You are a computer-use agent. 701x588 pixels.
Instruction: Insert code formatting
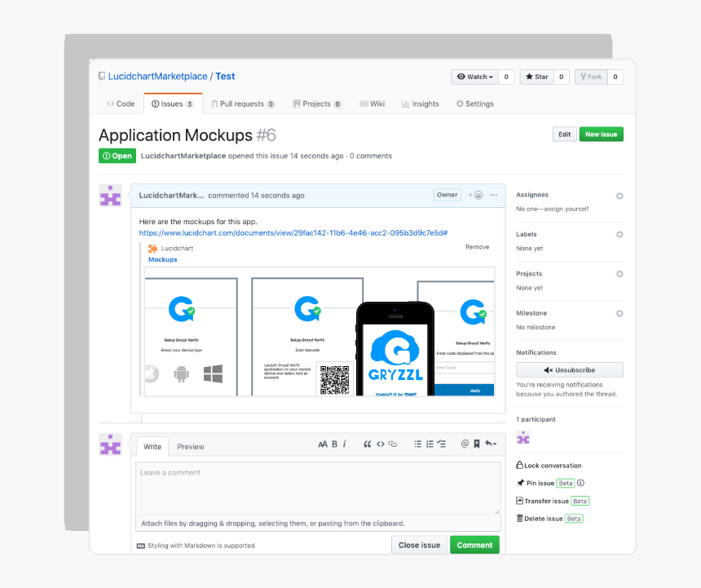[381, 444]
